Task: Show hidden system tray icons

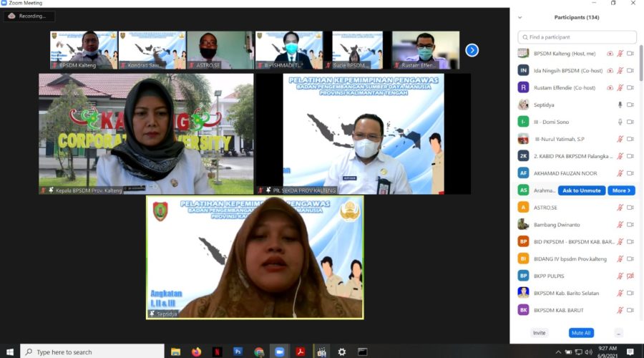Action: click(558, 352)
